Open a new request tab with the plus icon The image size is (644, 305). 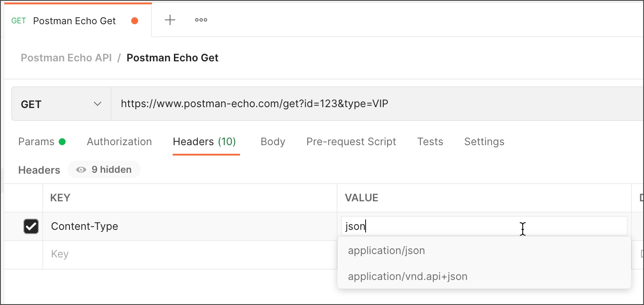(170, 20)
